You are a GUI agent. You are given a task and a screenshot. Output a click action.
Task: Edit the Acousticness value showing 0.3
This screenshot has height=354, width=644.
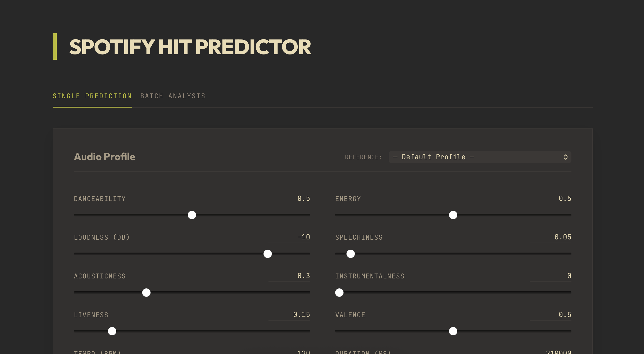pyautogui.click(x=289, y=276)
